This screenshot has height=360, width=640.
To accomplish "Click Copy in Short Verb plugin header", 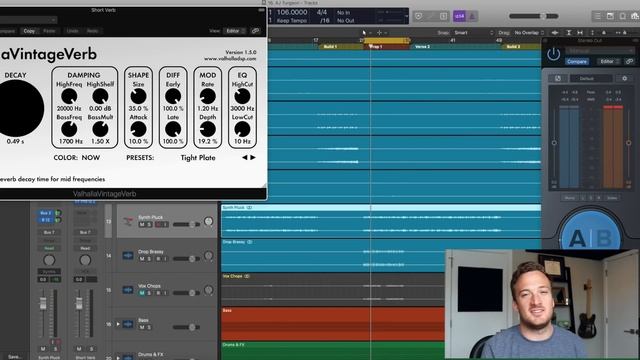I will pyautogui.click(x=29, y=31).
